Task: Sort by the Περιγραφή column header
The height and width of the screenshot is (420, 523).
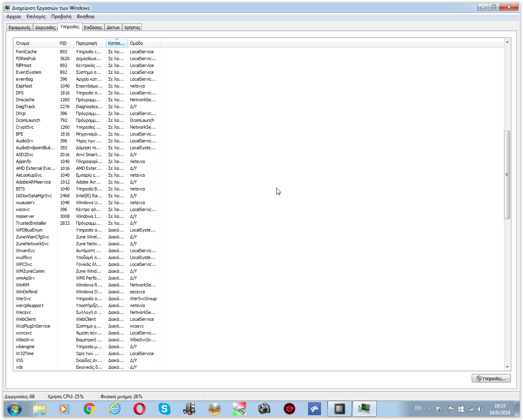Action: click(x=90, y=43)
